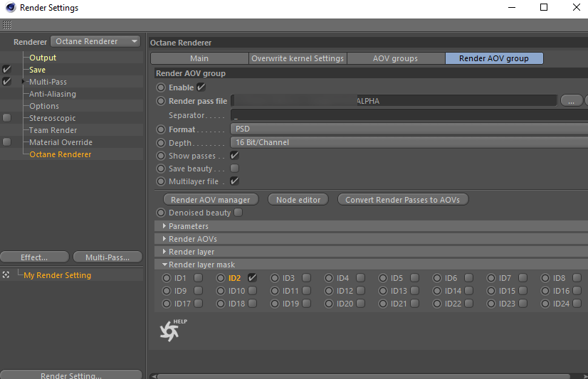The width and height of the screenshot is (588, 379).
Task: Click the horizontal scrollbar at the bottom
Action: (364, 376)
